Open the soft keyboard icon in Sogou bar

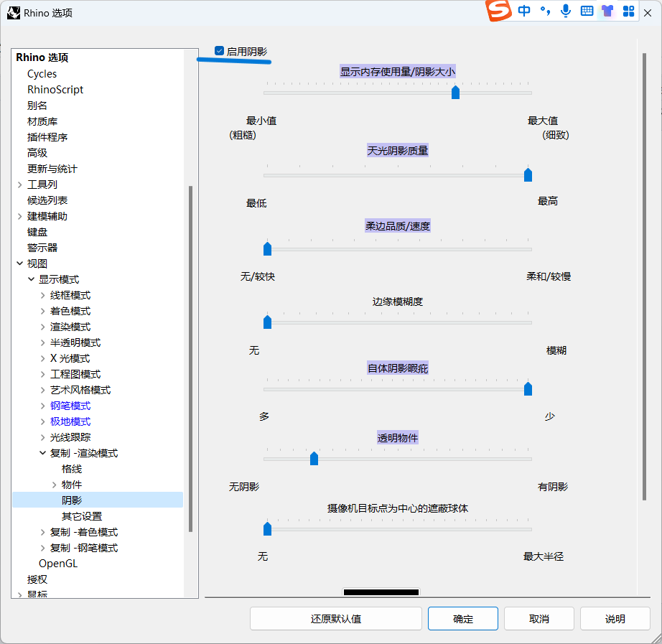587,11
